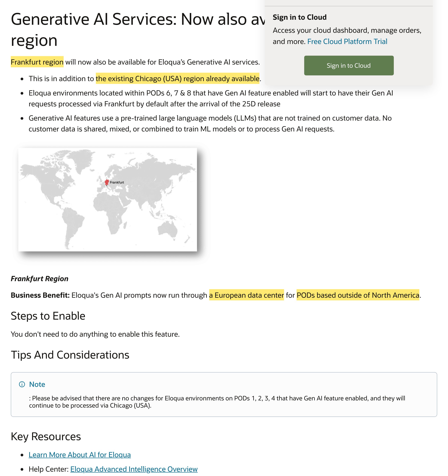Click the 'Business Benefit:' bold label
The height and width of the screenshot is (476, 448).
pyautogui.click(x=40, y=295)
